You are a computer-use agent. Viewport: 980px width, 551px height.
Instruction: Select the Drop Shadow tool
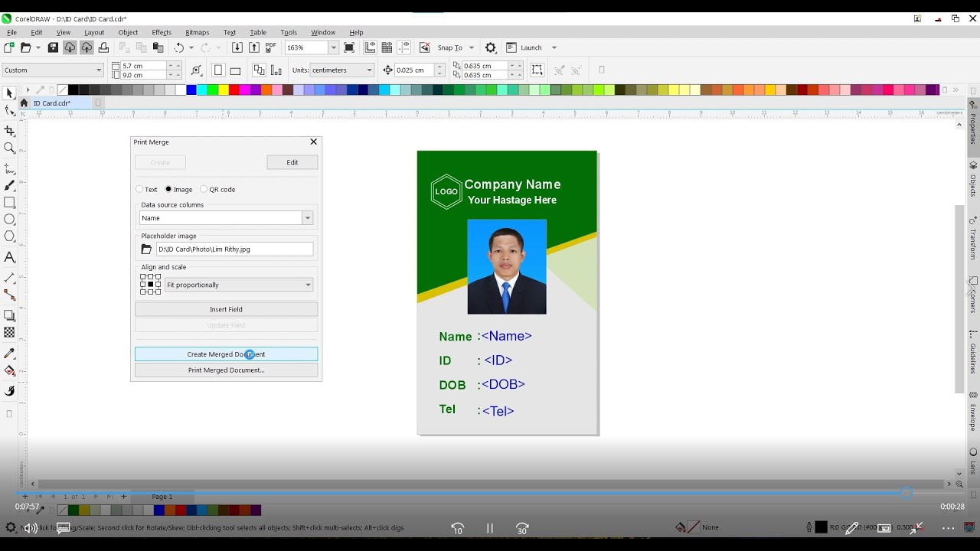(9, 315)
